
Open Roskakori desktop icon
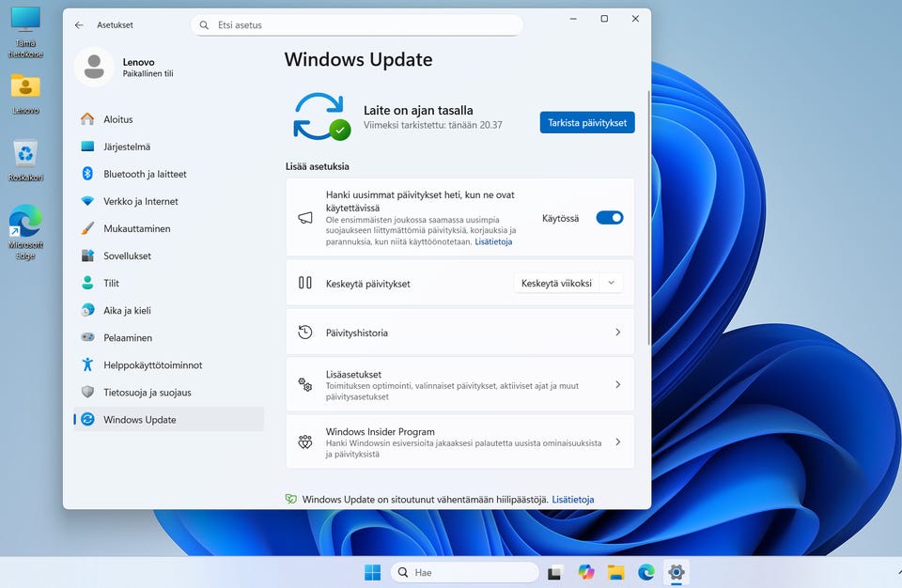(x=25, y=156)
